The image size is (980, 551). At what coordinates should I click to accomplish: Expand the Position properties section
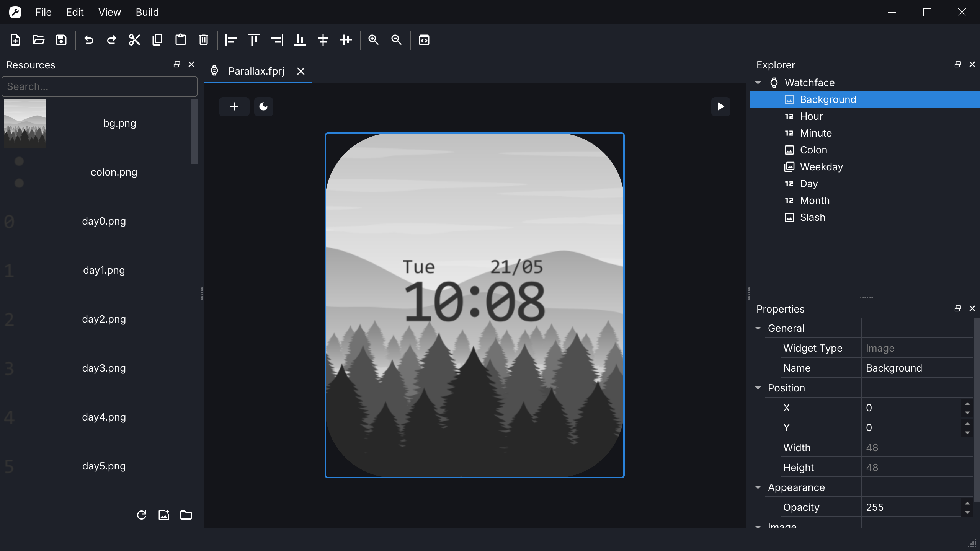(759, 388)
